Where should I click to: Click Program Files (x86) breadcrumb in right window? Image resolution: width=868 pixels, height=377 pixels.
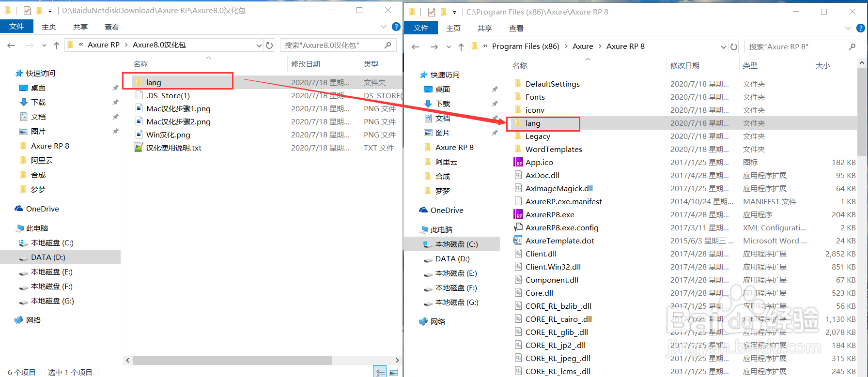(526, 46)
